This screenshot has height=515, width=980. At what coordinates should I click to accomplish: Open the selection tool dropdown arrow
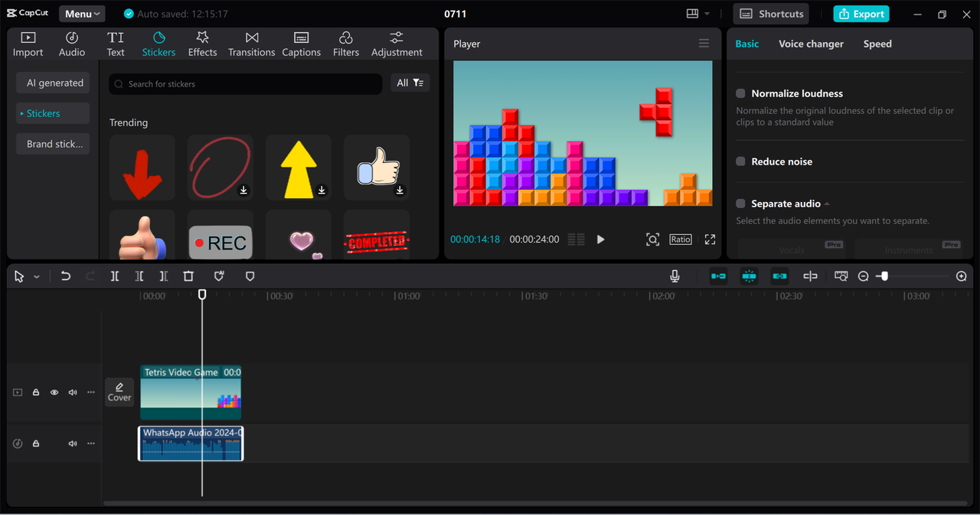(x=36, y=276)
